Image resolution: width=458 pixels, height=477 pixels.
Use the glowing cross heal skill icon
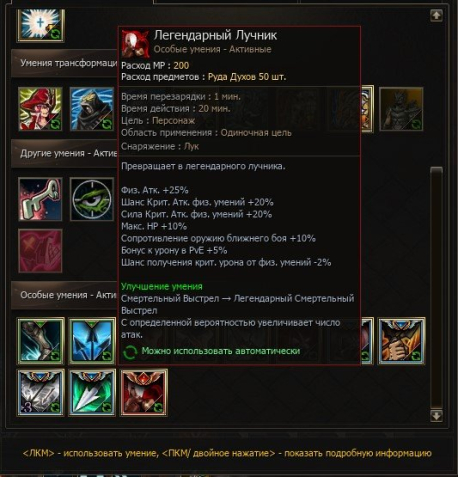[40, 25]
